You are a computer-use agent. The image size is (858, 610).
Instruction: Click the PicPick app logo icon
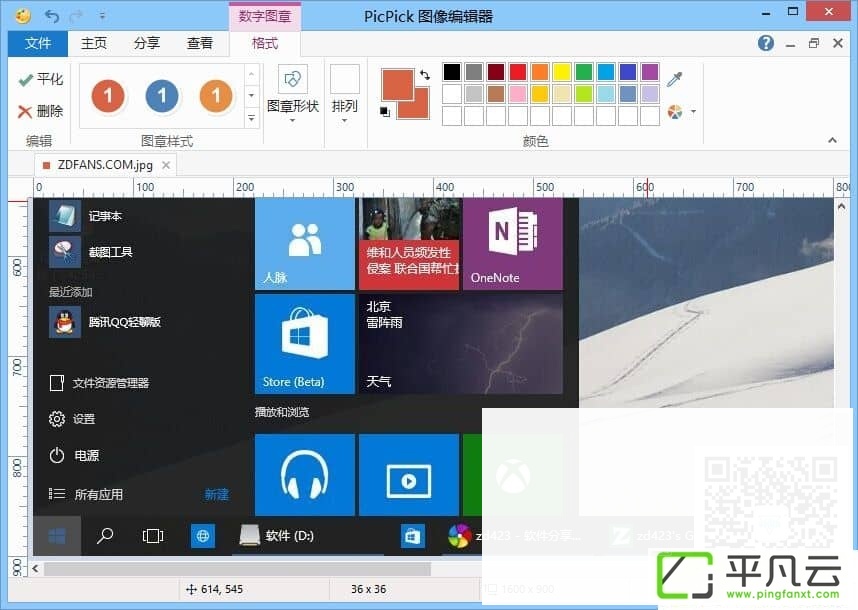point(23,16)
